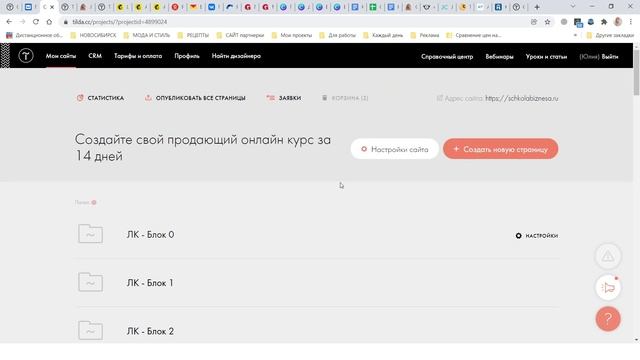Open Уроки и статьи link
The width and height of the screenshot is (640, 360).
[546, 56]
